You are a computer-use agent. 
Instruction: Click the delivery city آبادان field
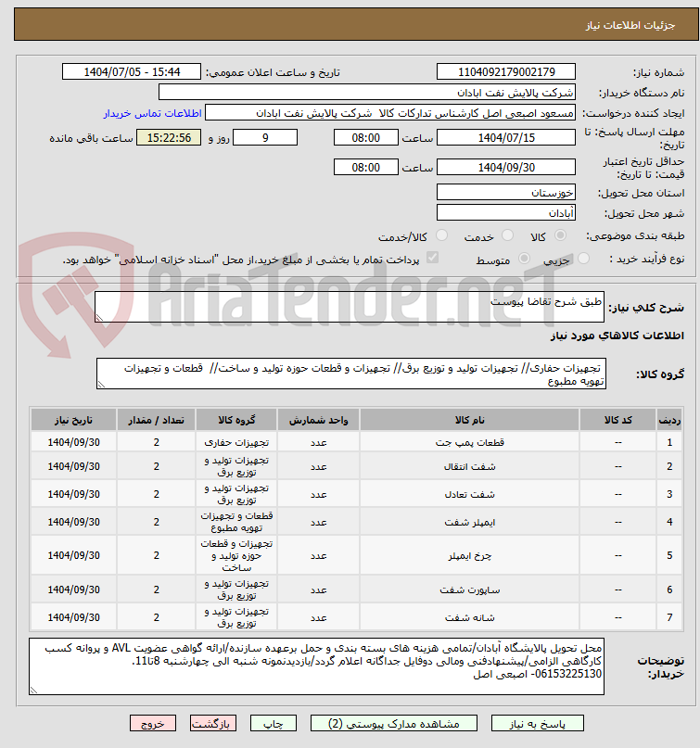point(506,213)
